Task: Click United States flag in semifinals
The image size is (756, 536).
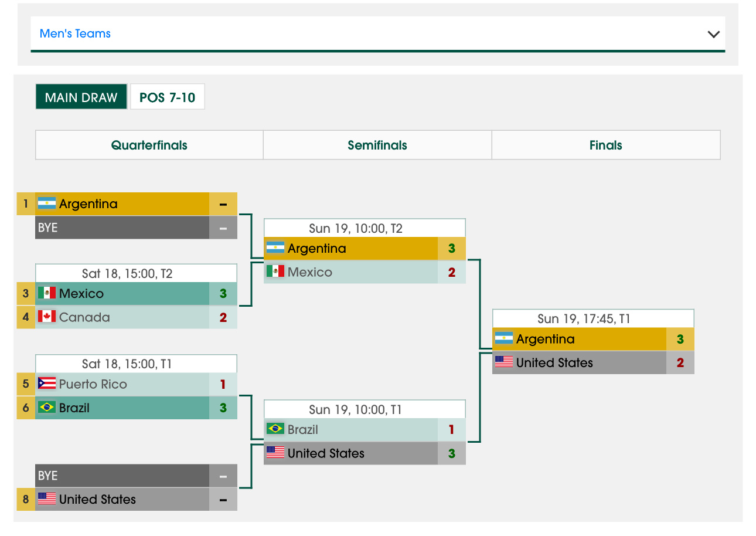Action: (275, 453)
